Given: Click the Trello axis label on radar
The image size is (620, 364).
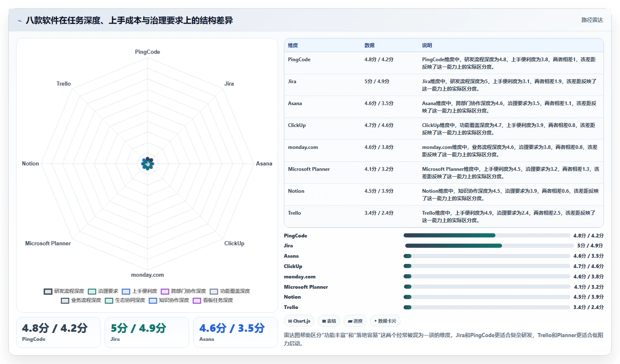Looking at the screenshot, I should click(x=64, y=84).
